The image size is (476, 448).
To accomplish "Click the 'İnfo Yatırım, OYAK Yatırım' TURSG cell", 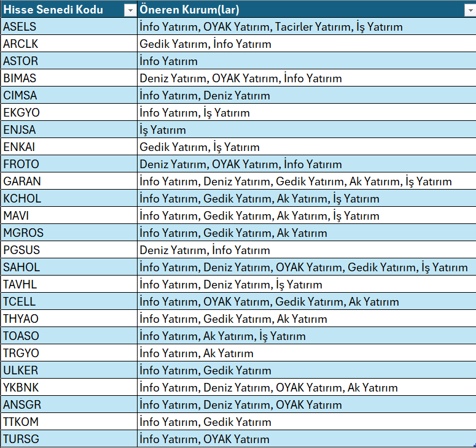I will pos(306,439).
